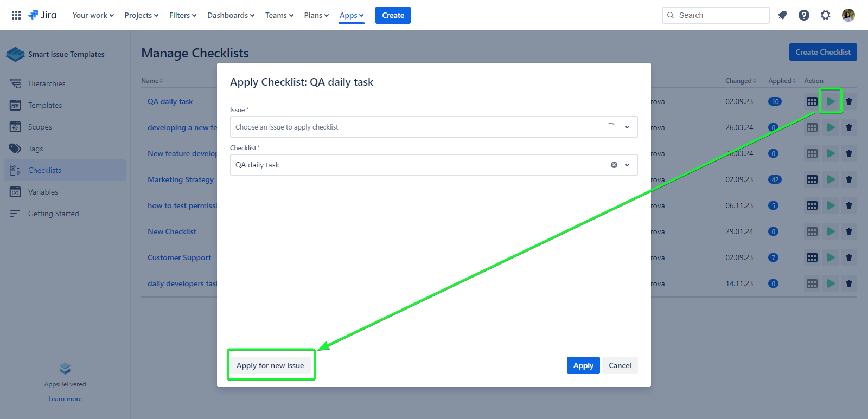Open Hierarchies in the sidebar
This screenshot has width=868, height=419.
pos(47,83)
